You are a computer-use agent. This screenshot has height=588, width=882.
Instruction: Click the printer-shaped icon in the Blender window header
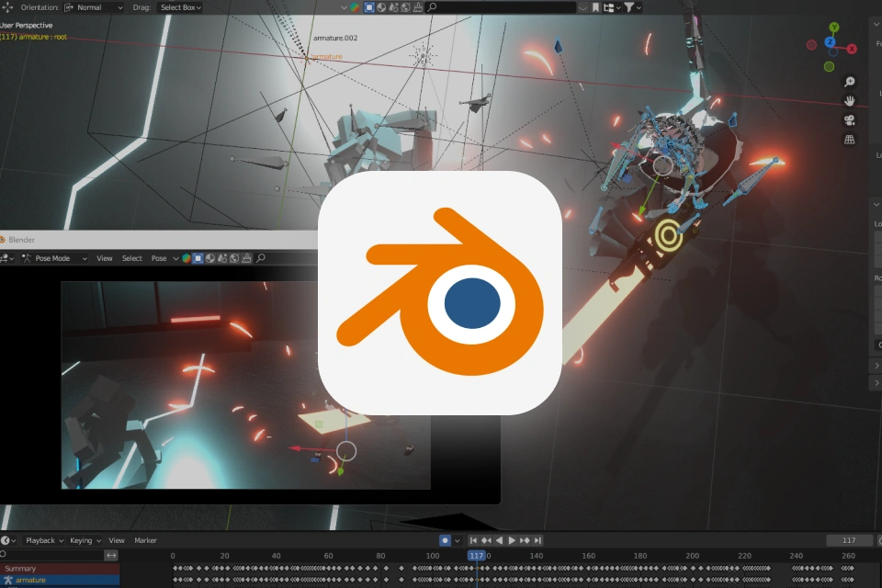[246, 258]
